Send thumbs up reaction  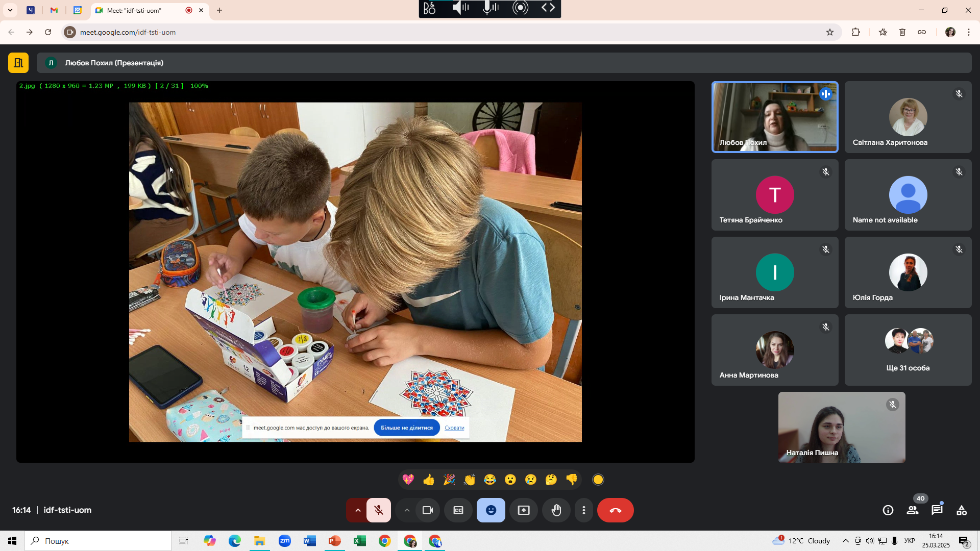point(429,480)
